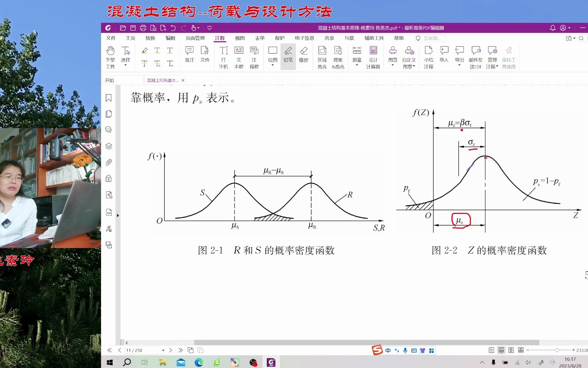Viewport: 588px width, 368px height.
Task: Expand the Export comments (导出) dropdown
Action: [x=459, y=65]
